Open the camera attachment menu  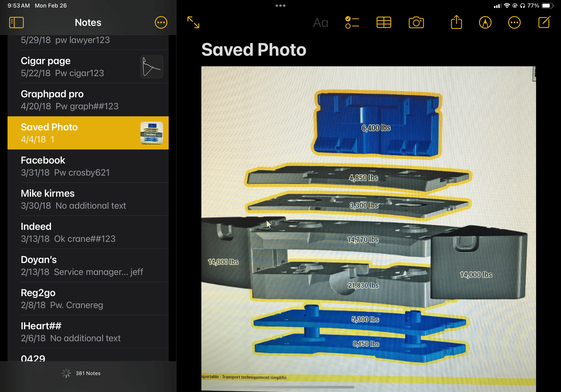[x=416, y=23]
